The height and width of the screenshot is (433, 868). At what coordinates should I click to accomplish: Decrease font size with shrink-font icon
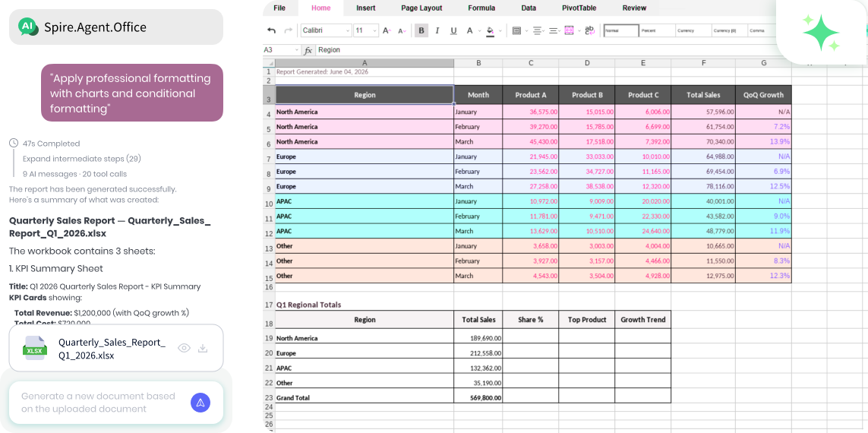[402, 31]
